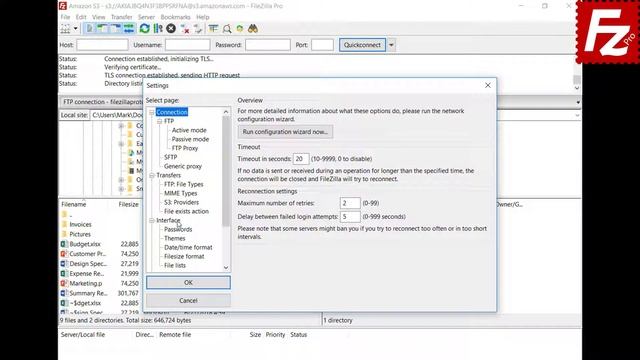Select Passive mode in Settings tree

coord(190,139)
